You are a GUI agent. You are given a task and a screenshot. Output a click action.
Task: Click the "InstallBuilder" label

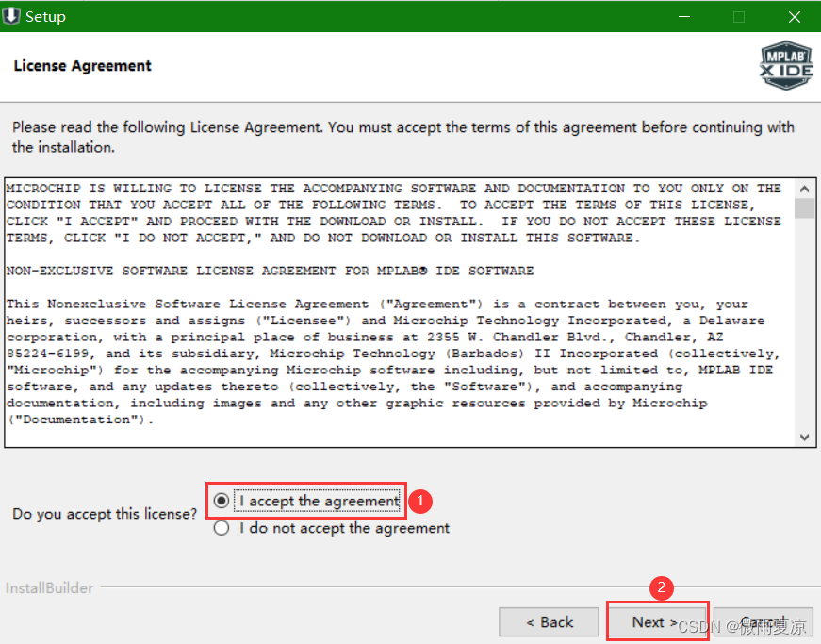pyautogui.click(x=50, y=588)
